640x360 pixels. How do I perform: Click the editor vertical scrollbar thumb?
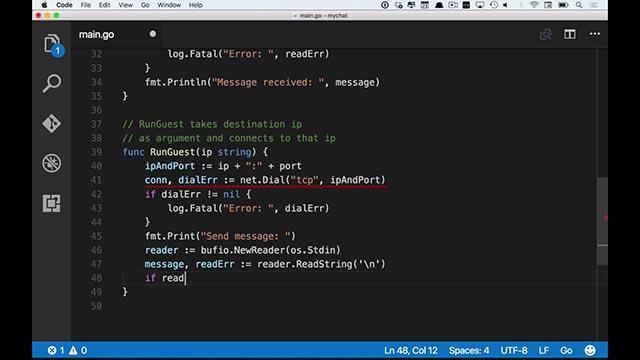[602, 221]
